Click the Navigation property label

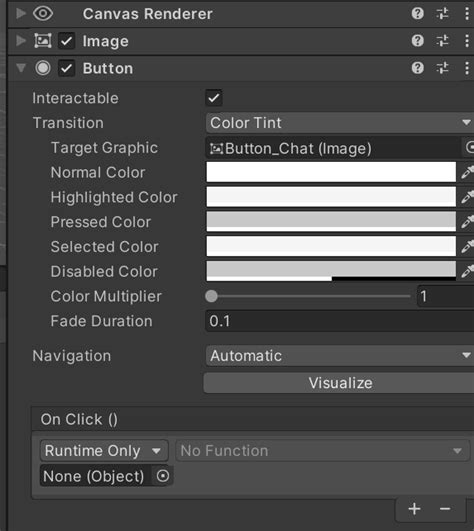[72, 356]
